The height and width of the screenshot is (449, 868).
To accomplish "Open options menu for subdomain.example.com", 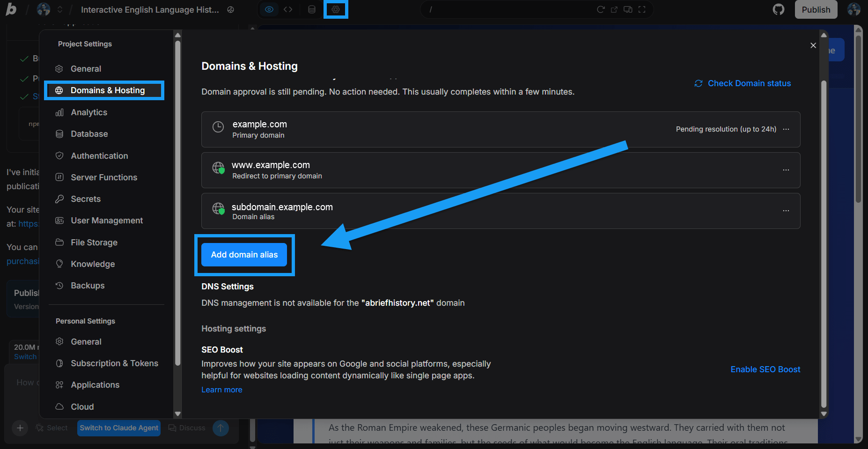I will pyautogui.click(x=786, y=211).
